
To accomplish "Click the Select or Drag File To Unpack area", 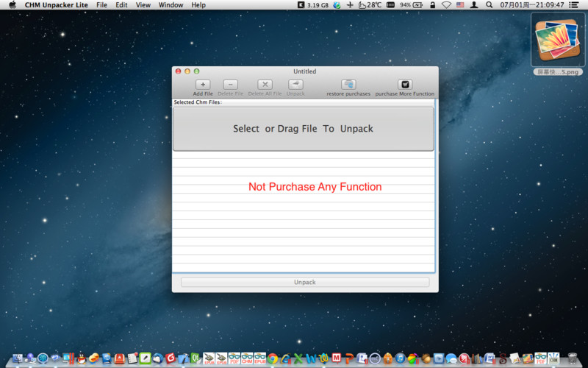I will coord(303,129).
